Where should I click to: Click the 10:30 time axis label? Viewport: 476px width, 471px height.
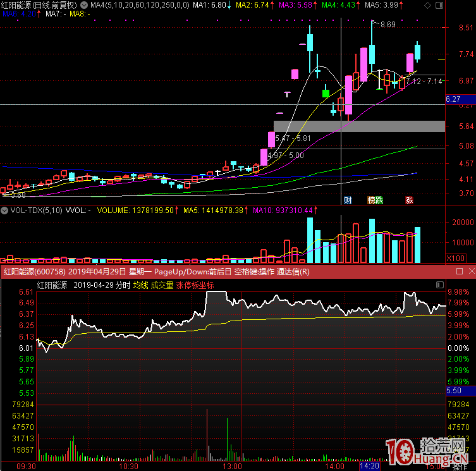[128, 467]
